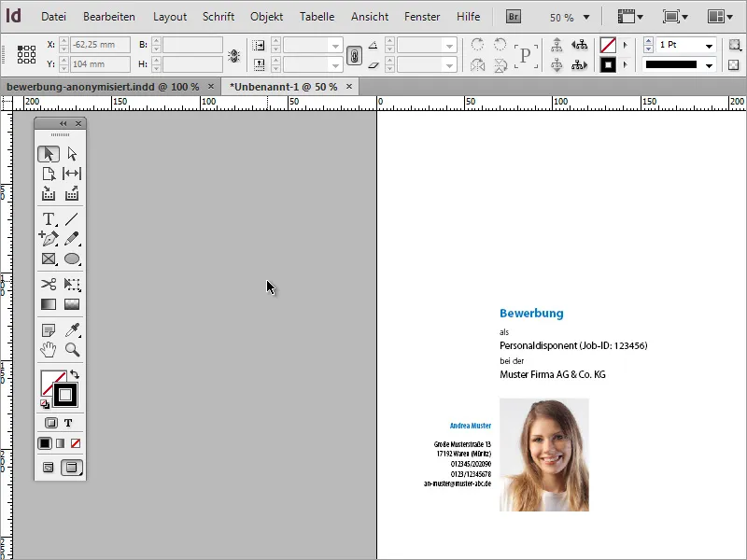Viewport: 747px width, 560px height.
Task: Select the Gradient Swatch tool
Action: [49, 304]
